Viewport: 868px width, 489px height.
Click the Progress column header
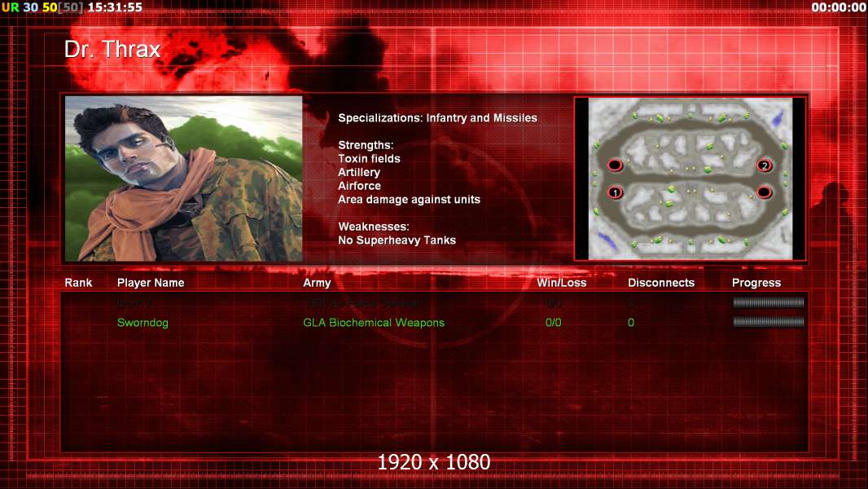pos(756,283)
